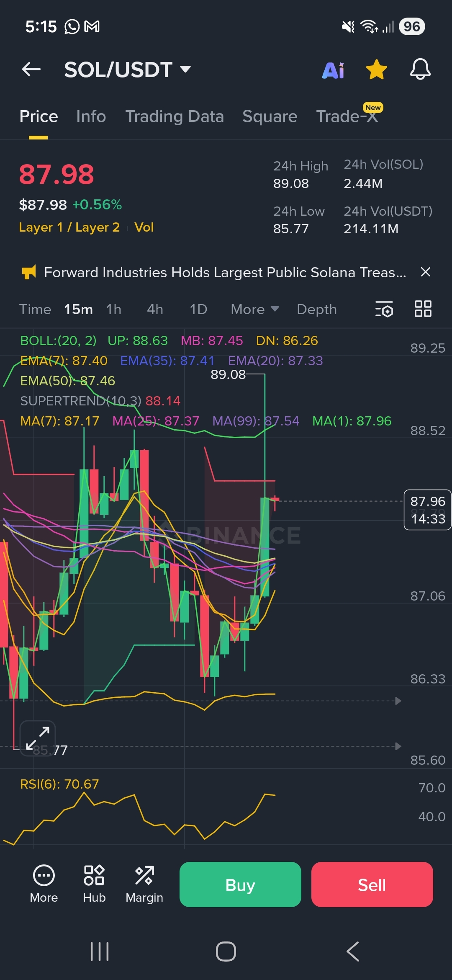The height and width of the screenshot is (980, 452).
Task: Toggle the favorite star icon
Action: [376, 70]
